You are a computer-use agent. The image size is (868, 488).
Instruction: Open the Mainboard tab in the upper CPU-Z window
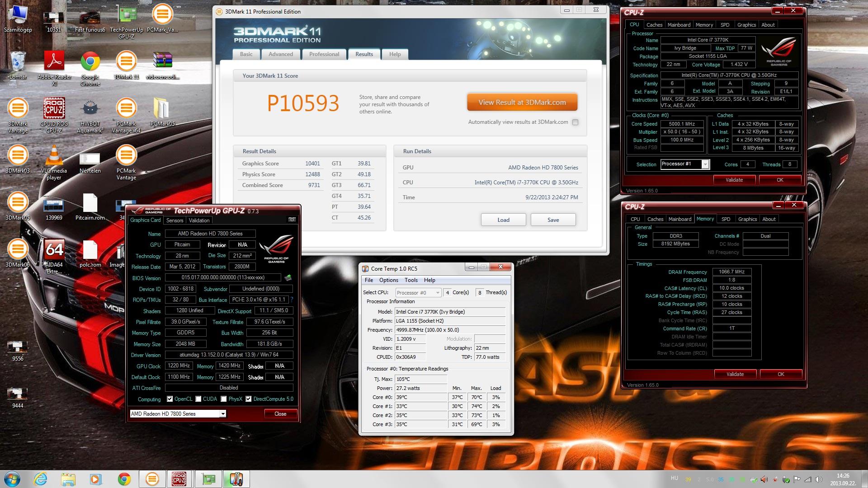pyautogui.click(x=679, y=25)
